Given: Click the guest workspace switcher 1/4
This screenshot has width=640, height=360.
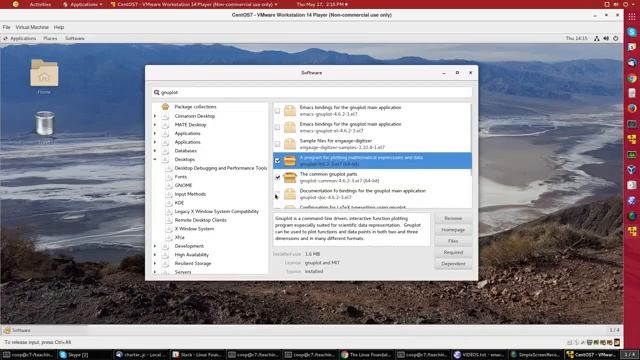Looking at the screenshot, I should pyautogui.click(x=614, y=330).
